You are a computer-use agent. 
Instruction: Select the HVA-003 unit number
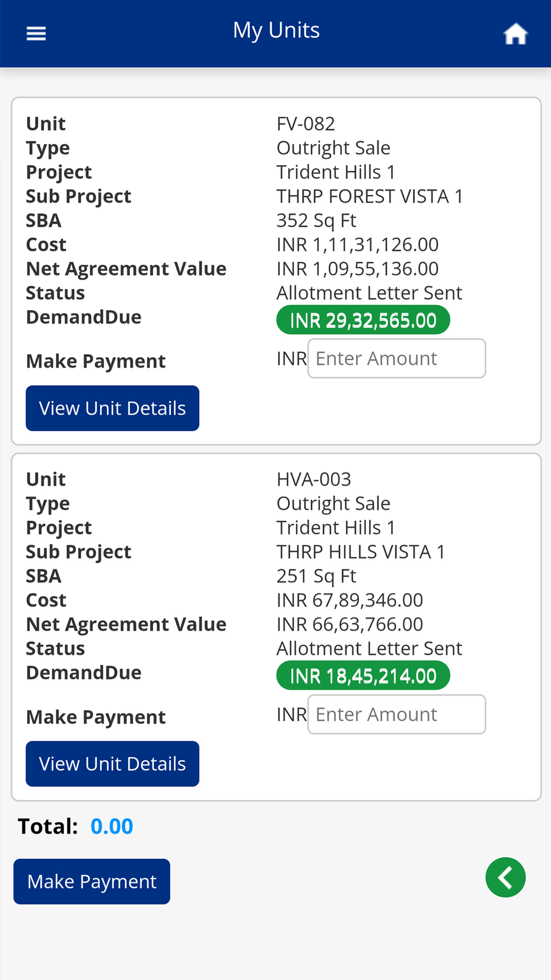pyautogui.click(x=314, y=480)
